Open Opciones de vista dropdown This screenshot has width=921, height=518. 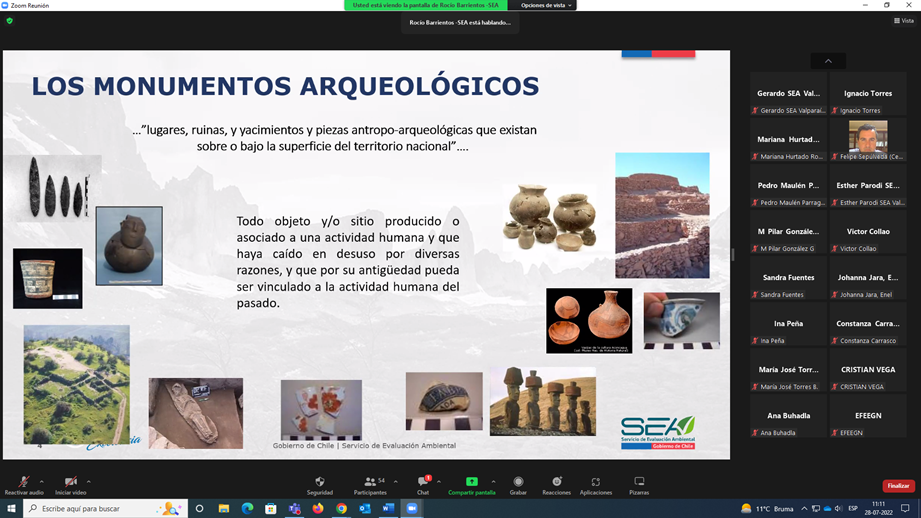[x=546, y=5]
